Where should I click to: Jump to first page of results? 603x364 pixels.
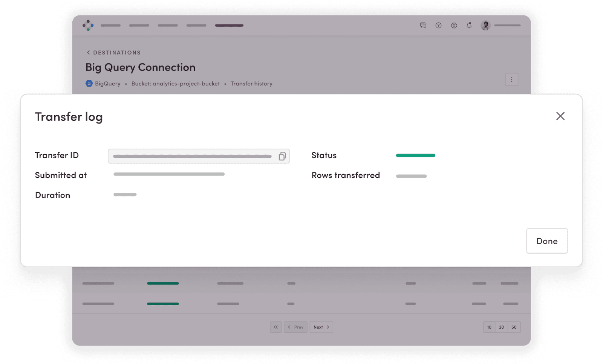coord(275,327)
